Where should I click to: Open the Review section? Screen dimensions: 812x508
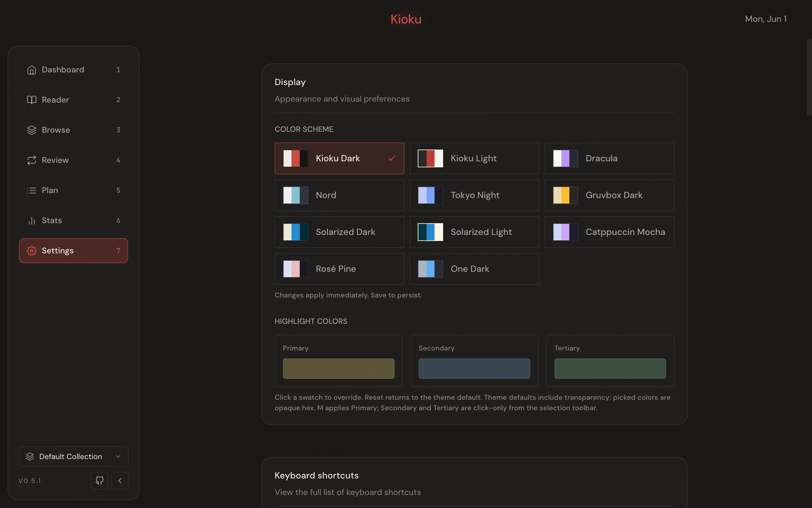(x=74, y=160)
